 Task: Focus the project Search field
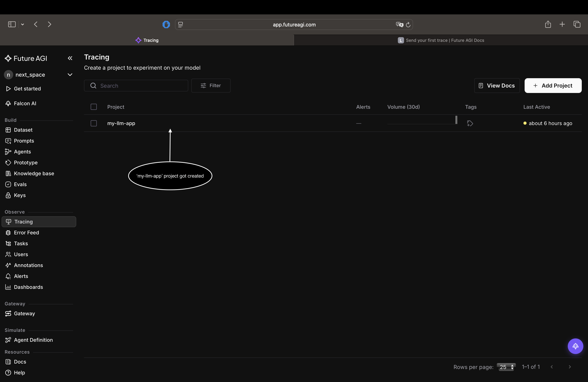pos(136,86)
